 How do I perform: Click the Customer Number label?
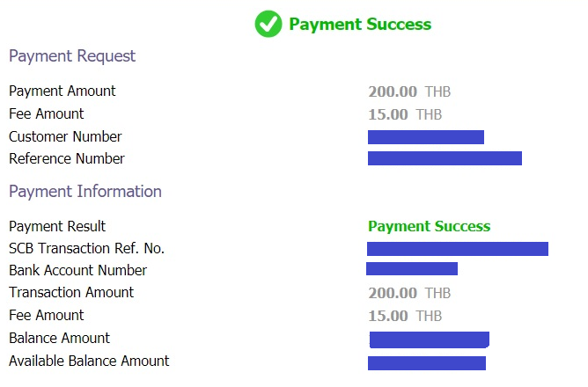(x=65, y=136)
